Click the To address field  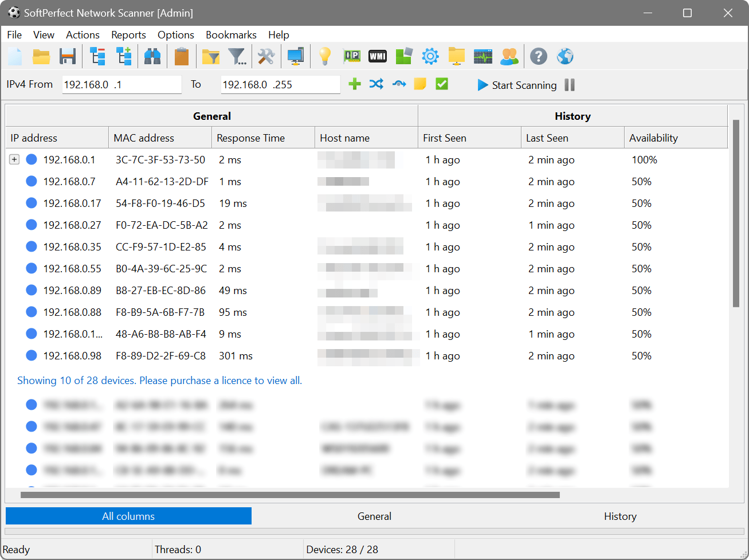click(x=280, y=84)
